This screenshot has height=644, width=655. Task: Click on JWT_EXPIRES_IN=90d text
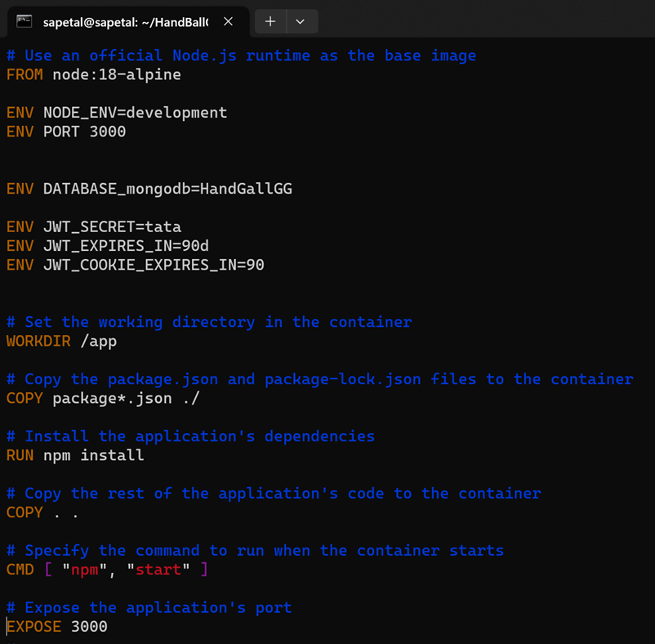click(x=126, y=246)
